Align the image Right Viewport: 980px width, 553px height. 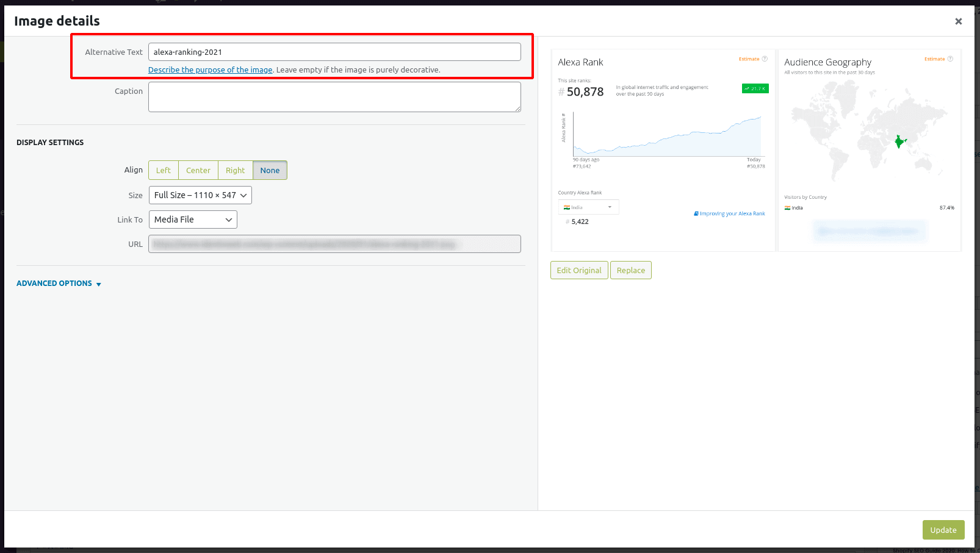(236, 170)
